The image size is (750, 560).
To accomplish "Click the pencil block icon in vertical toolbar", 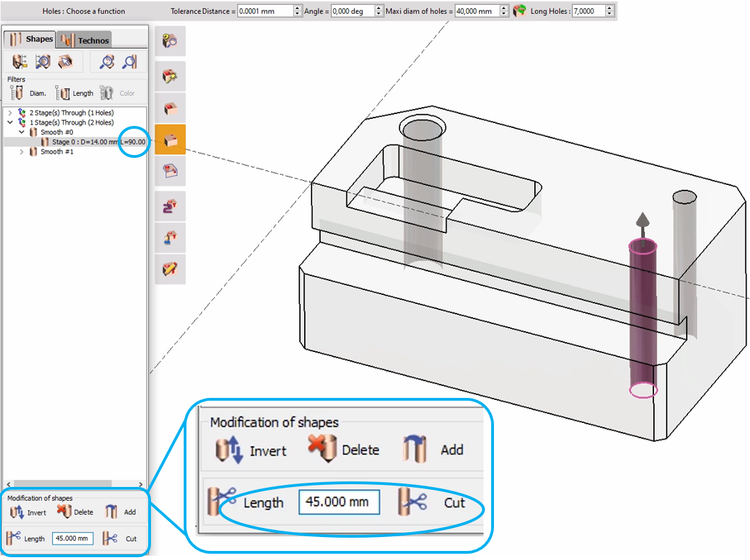I will click(x=170, y=269).
